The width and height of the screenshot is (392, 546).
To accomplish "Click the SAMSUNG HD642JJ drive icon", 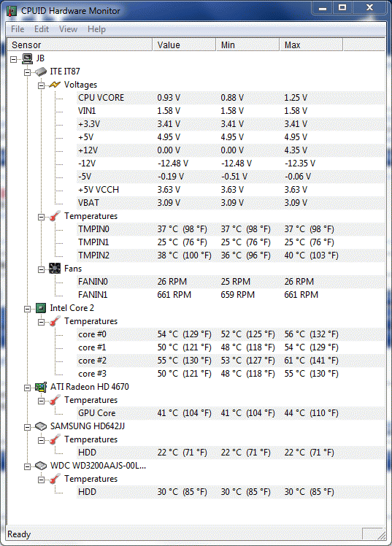I will (x=41, y=426).
